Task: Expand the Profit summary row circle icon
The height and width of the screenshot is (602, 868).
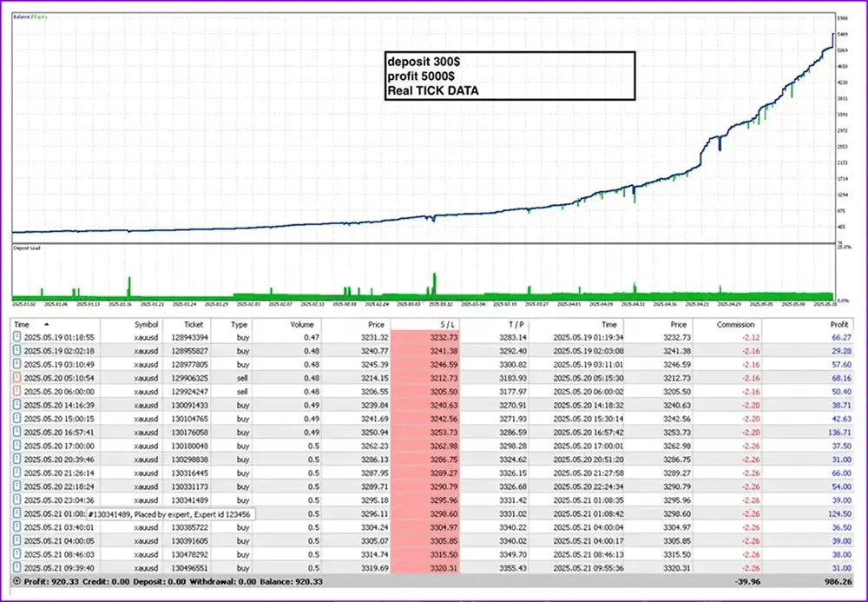Action: click(x=16, y=579)
